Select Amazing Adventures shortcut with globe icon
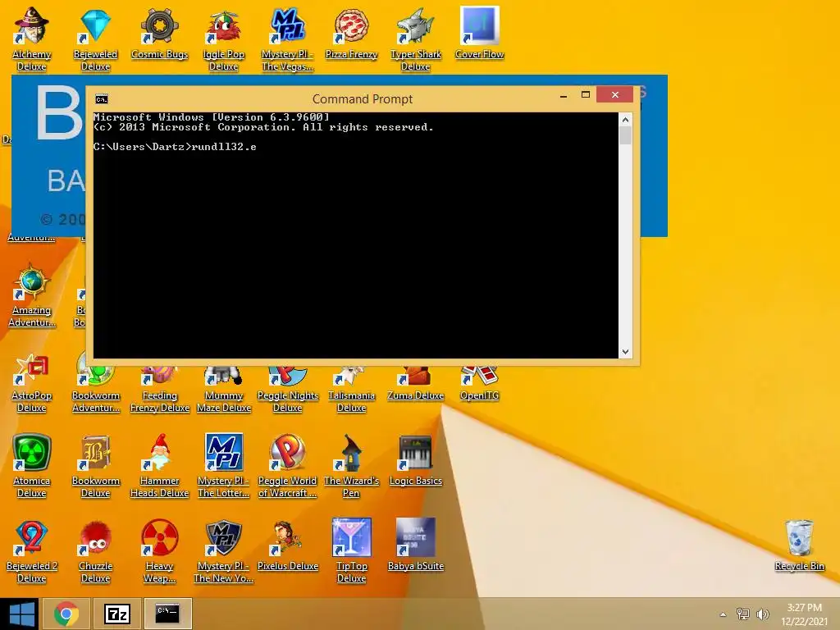 (32, 294)
